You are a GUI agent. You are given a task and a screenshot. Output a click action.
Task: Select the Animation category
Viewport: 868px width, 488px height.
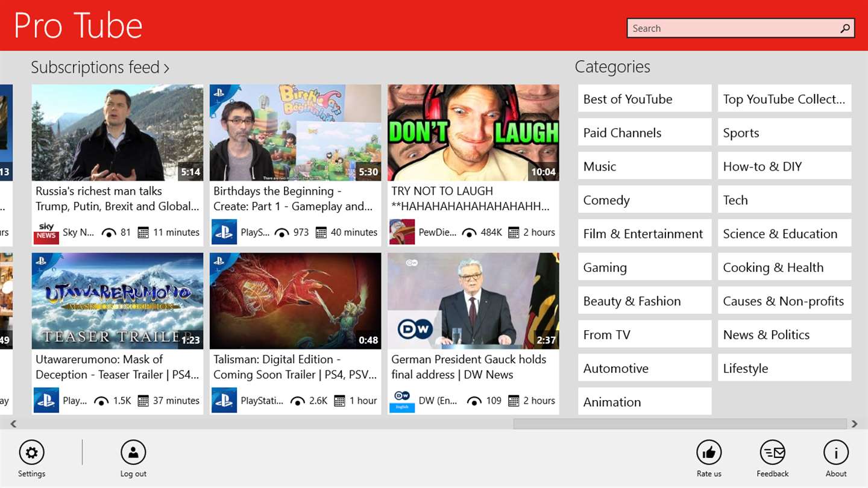point(645,401)
